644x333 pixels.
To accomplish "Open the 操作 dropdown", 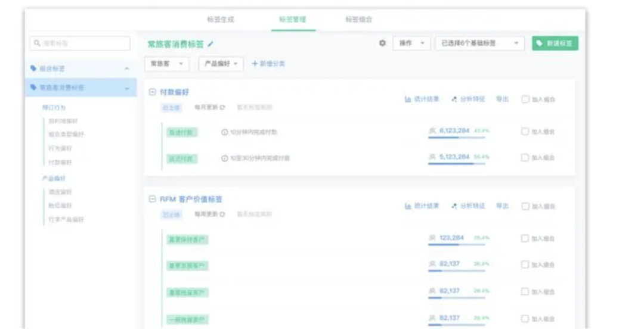I will pyautogui.click(x=411, y=43).
